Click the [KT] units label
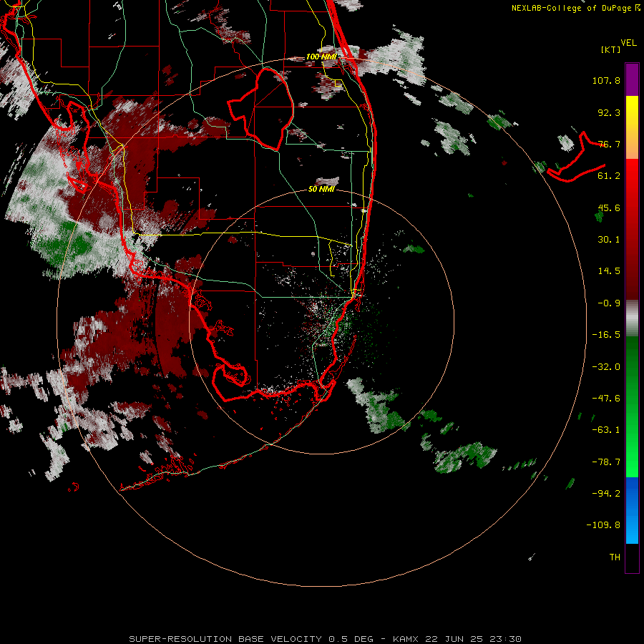The width and height of the screenshot is (644, 644). point(610,49)
